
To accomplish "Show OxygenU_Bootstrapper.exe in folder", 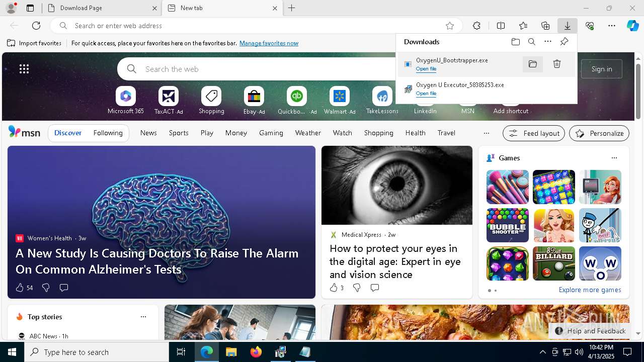I will coord(533,64).
